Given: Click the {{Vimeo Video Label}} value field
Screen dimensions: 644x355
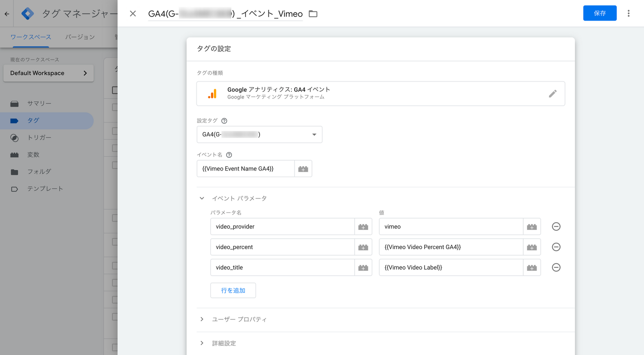Looking at the screenshot, I should point(451,267).
